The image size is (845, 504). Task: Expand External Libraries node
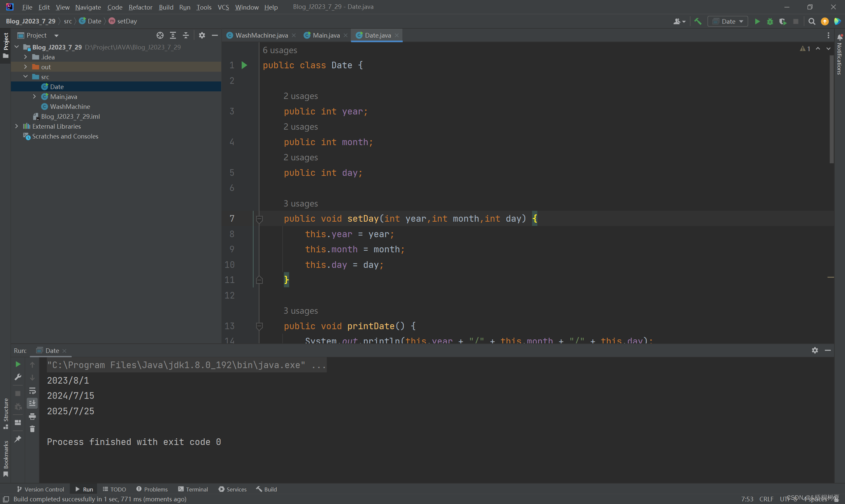click(x=17, y=126)
